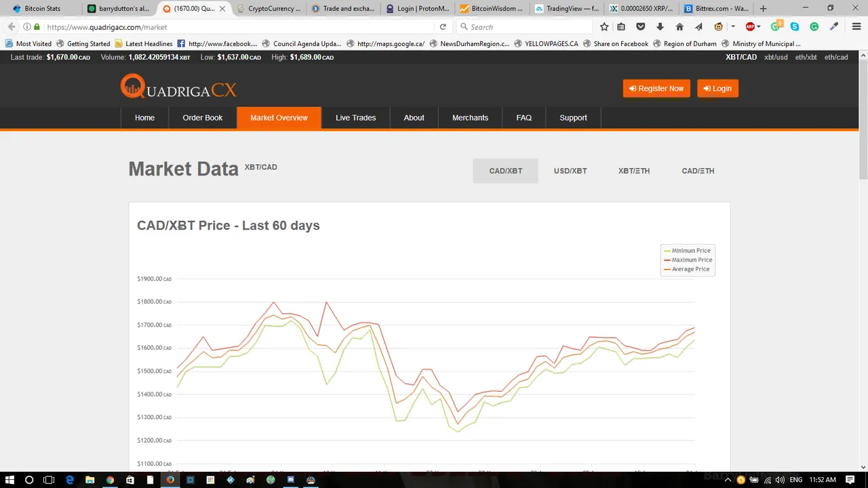868x488 pixels.
Task: Click the eyedropper color picker icon
Action: (x=835, y=27)
